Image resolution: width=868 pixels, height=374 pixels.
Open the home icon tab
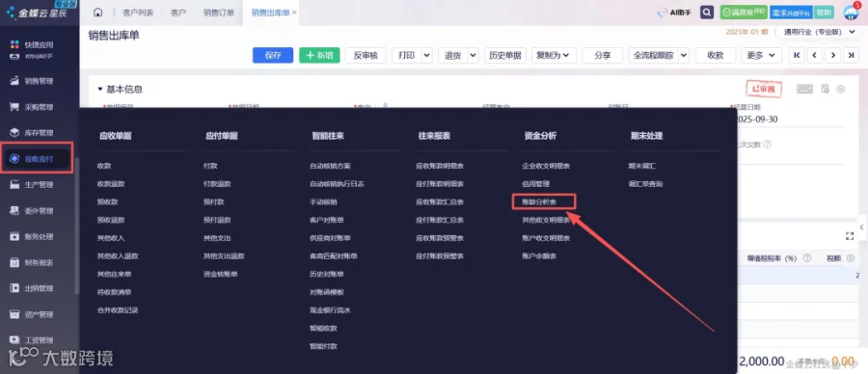[98, 13]
